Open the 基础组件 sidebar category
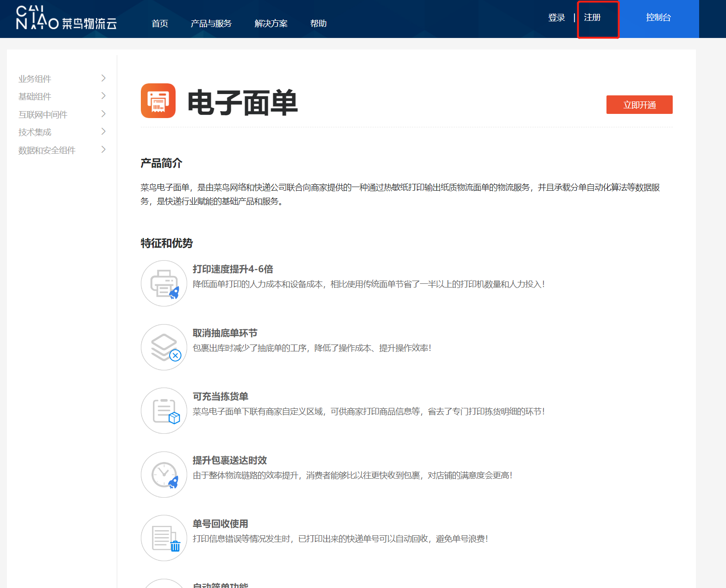This screenshot has width=726, height=588. (35, 96)
